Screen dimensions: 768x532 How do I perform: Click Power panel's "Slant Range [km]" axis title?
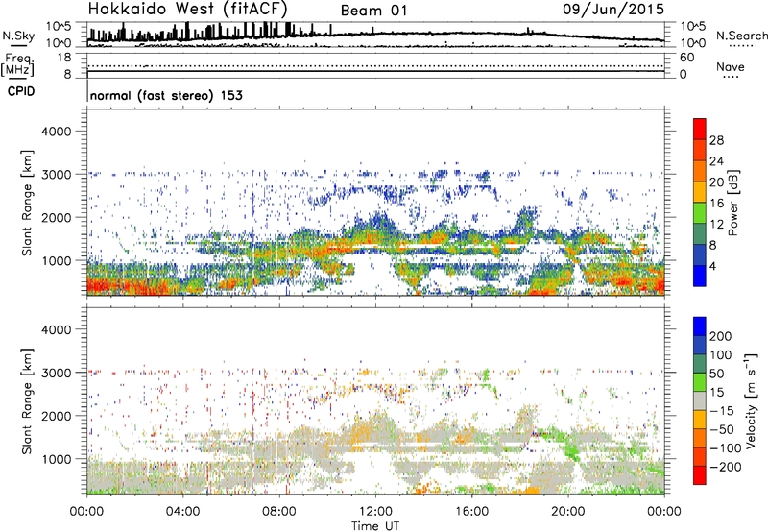point(27,203)
